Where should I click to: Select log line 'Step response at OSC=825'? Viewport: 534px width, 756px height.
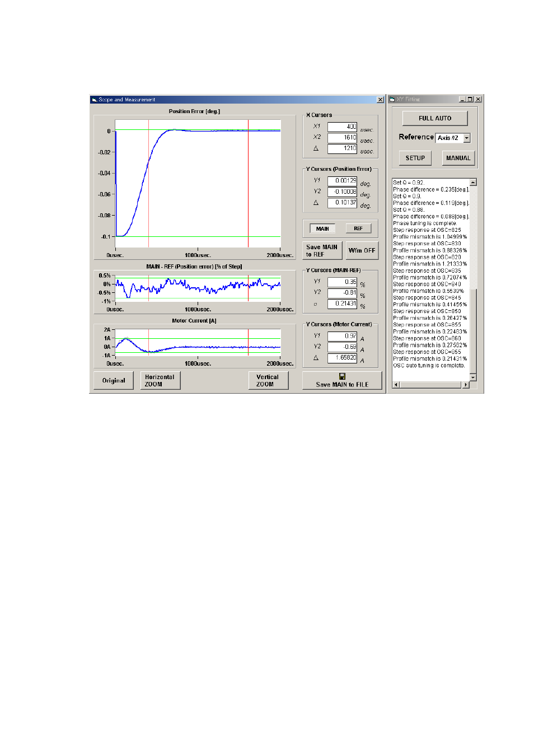[x=427, y=230]
